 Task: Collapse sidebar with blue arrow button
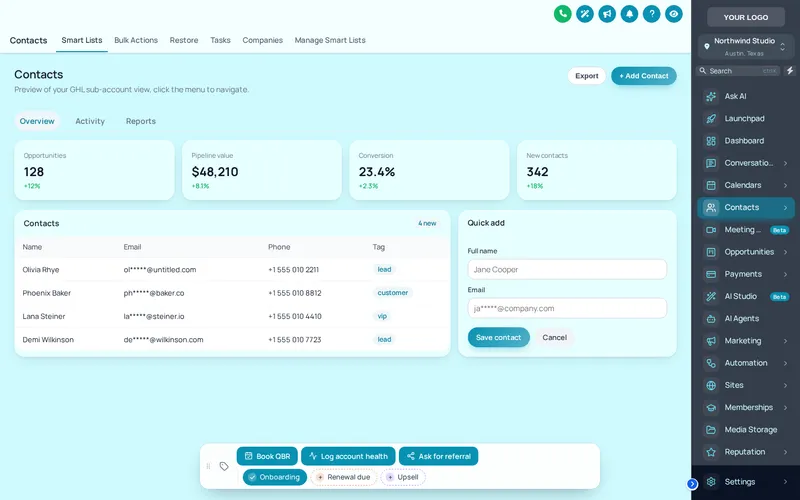tap(692, 484)
